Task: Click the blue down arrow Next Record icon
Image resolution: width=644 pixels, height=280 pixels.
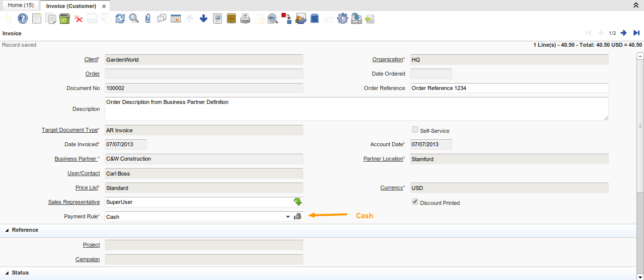Action: pos(203,19)
